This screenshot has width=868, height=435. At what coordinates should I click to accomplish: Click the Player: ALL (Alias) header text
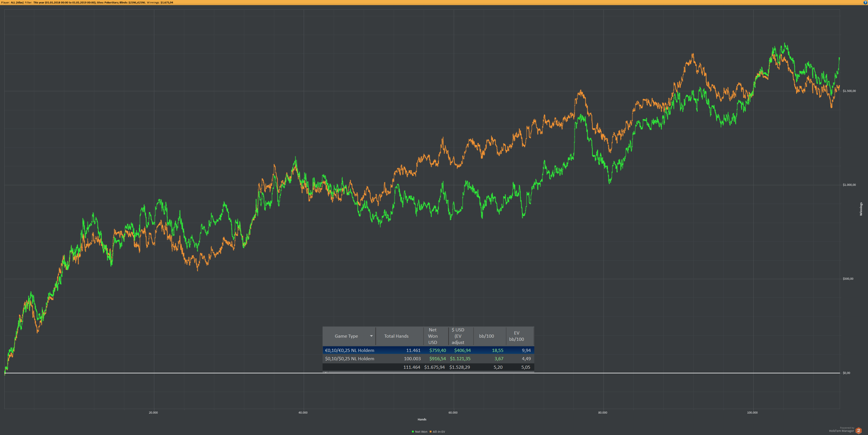13,2
